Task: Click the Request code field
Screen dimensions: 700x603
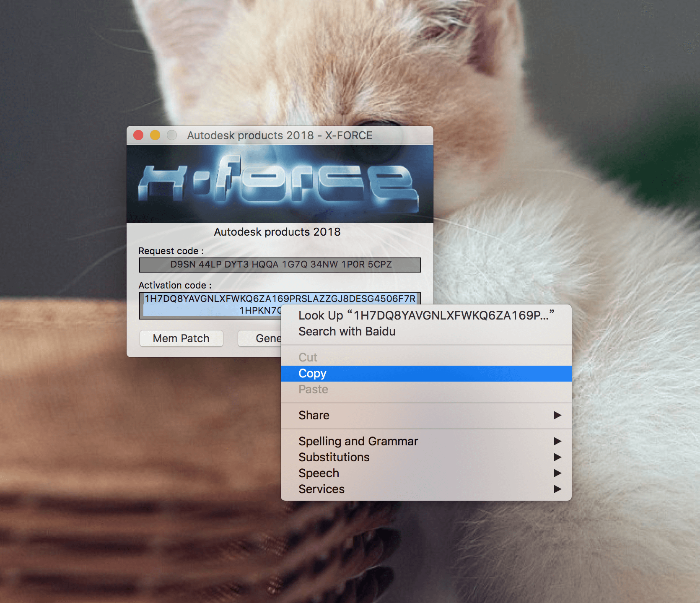Action: pos(280,265)
